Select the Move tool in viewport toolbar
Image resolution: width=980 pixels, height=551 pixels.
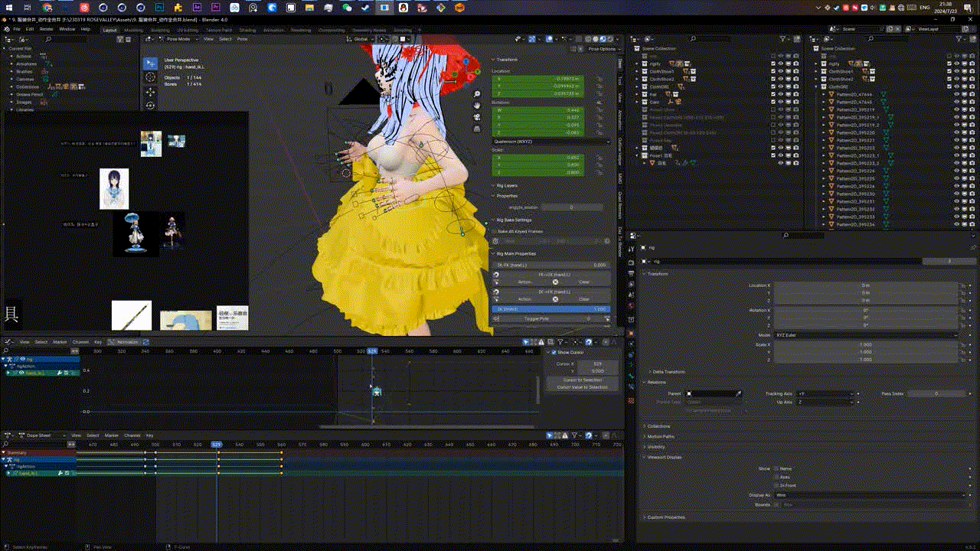(x=150, y=92)
